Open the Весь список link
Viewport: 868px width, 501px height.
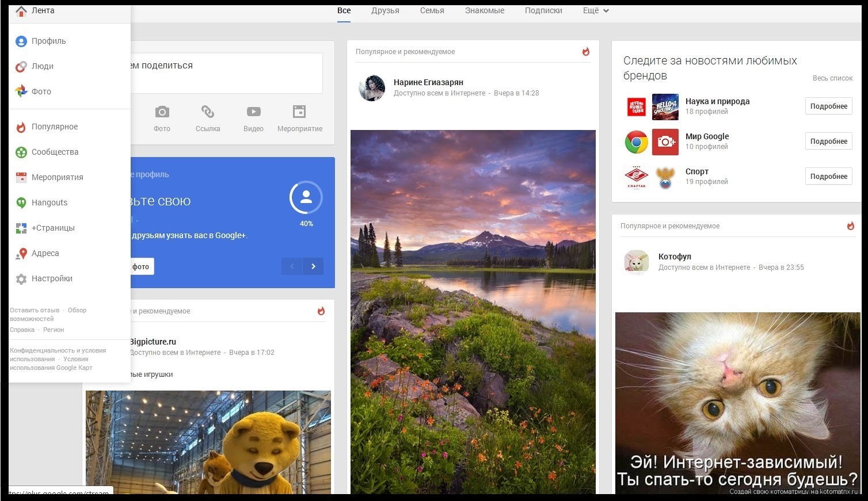coord(832,78)
